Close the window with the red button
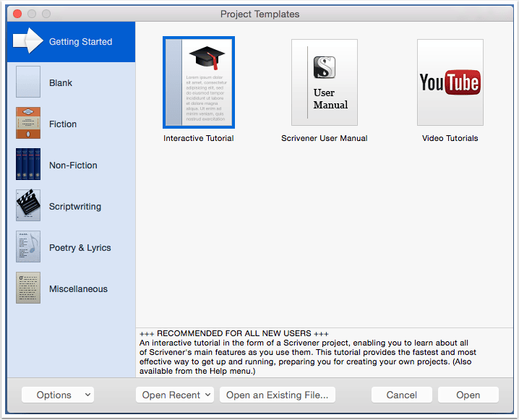The image size is (519, 420). [x=17, y=14]
